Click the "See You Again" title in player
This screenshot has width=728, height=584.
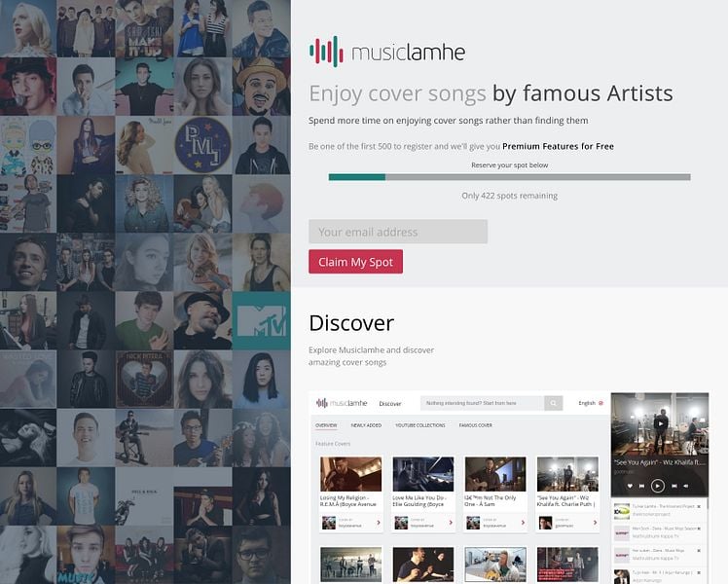[x=659, y=462]
